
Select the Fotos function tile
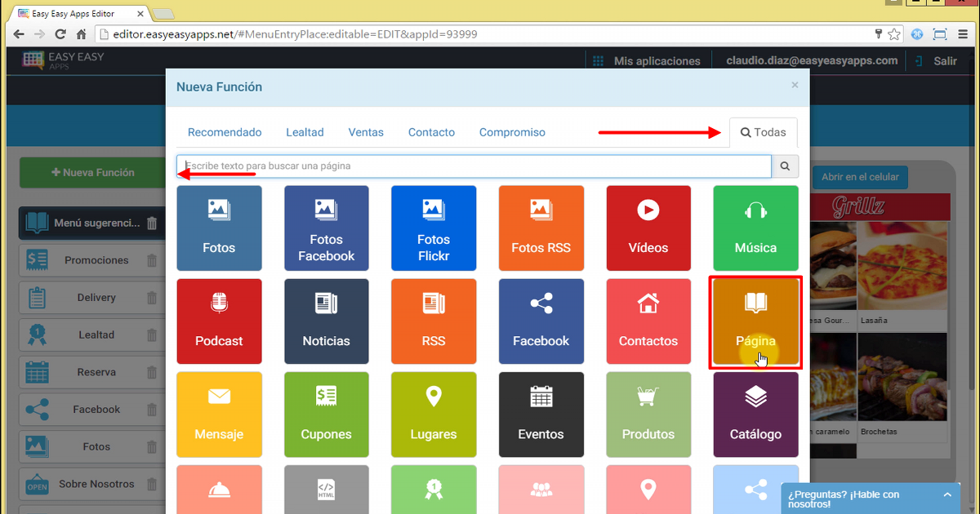(x=219, y=228)
